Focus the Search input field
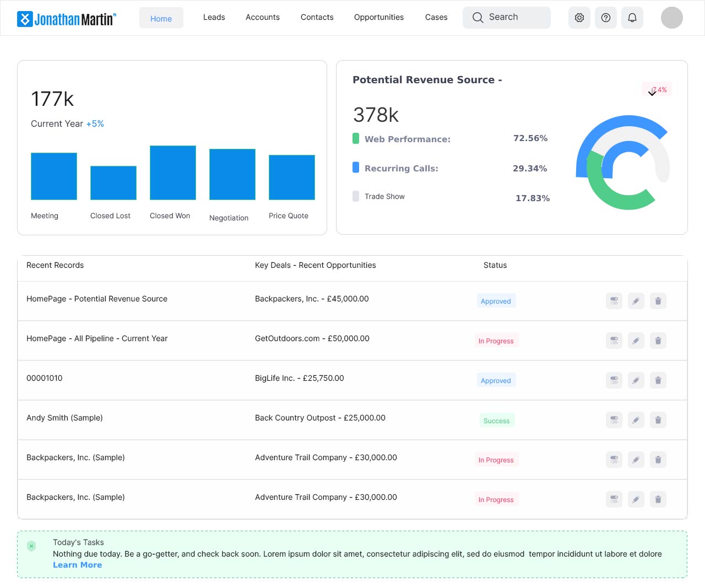The height and width of the screenshot is (588, 705). pyautogui.click(x=506, y=18)
